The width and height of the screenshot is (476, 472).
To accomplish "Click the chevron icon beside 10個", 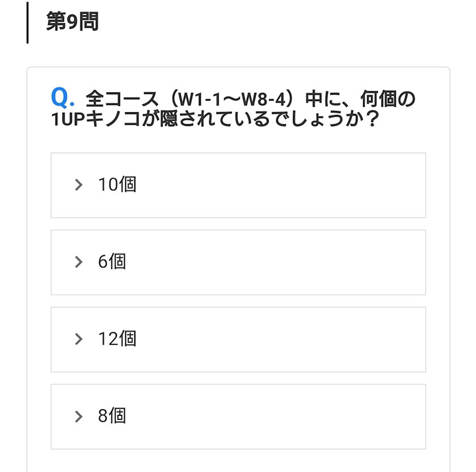I will pyautogui.click(x=79, y=185).
